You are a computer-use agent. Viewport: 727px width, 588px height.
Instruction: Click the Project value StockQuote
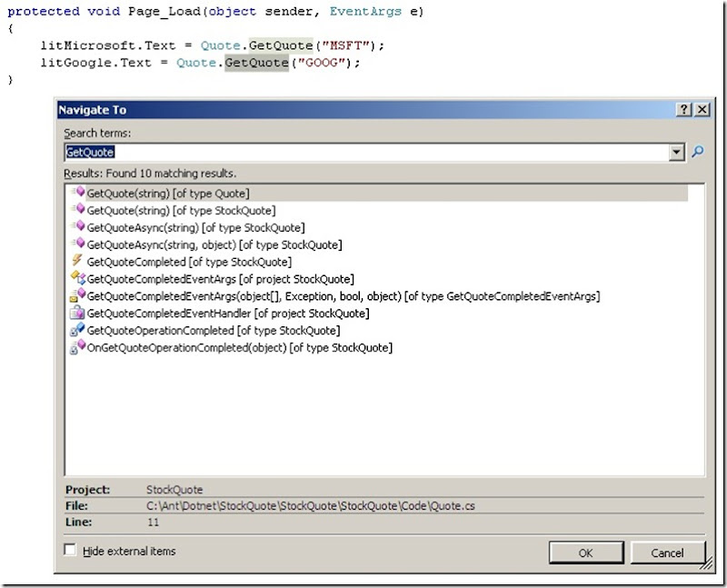tap(174, 490)
